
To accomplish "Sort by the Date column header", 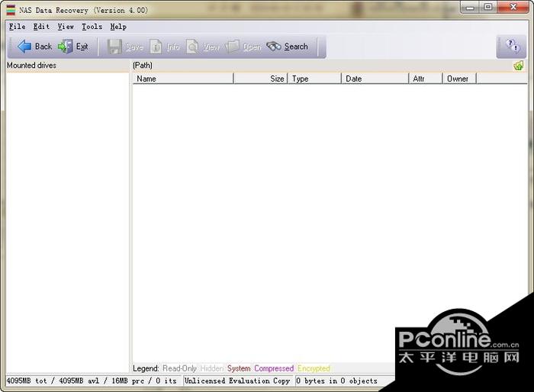I will click(x=375, y=79).
